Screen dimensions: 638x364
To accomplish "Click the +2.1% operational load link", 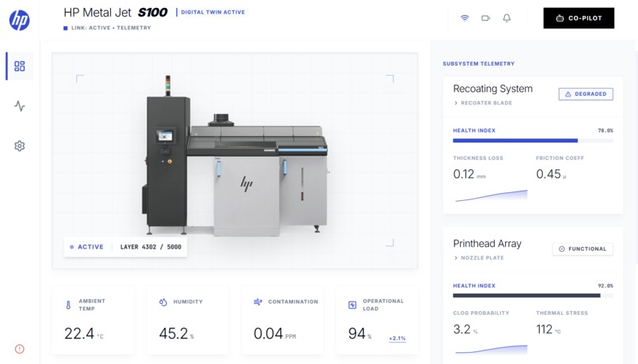I will point(397,339).
